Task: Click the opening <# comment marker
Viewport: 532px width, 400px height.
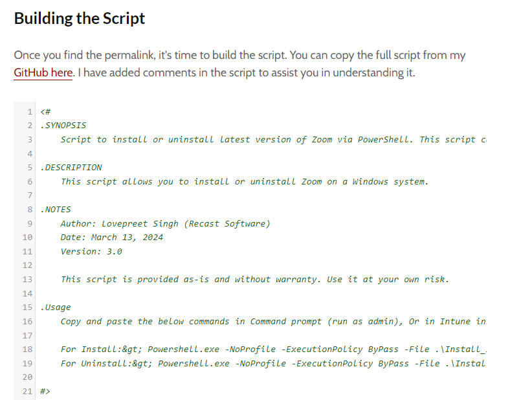Action: (45, 111)
